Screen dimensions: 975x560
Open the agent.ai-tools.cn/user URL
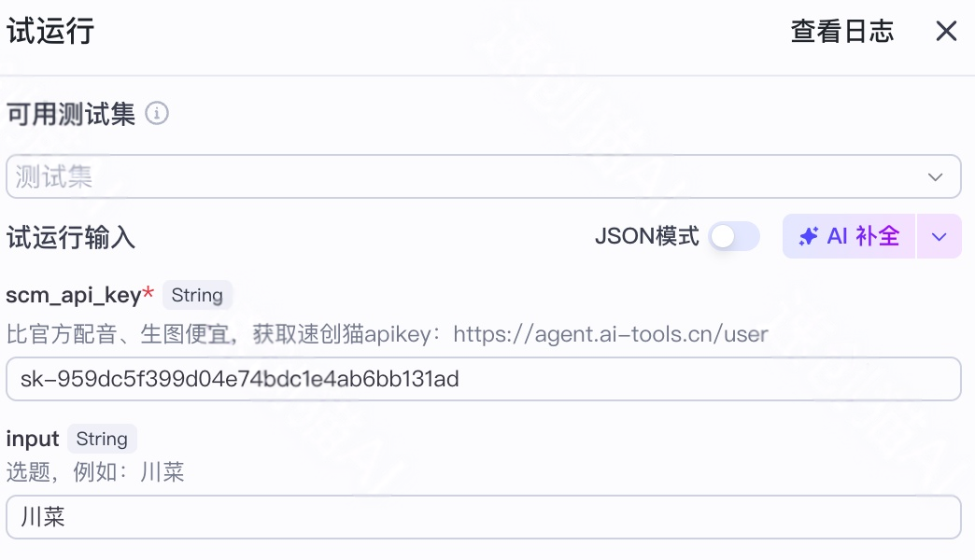tap(610, 333)
